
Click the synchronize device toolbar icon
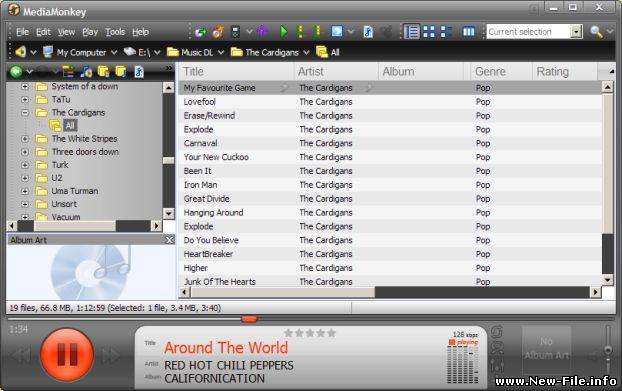click(x=200, y=32)
